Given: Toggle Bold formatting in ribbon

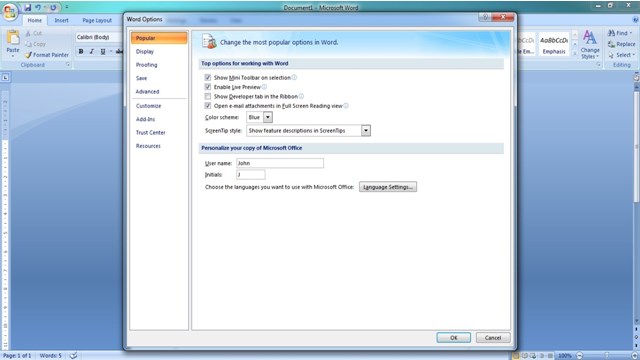Looking at the screenshot, I should pos(81,51).
